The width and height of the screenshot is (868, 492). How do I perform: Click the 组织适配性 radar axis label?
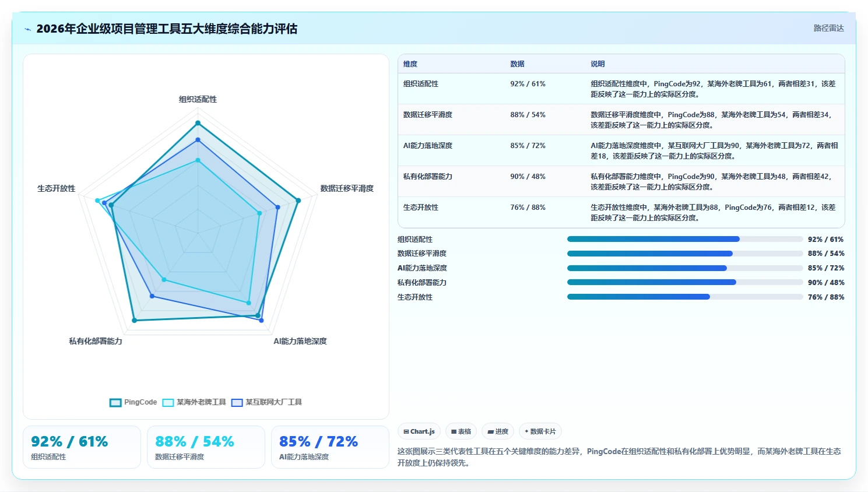pyautogui.click(x=198, y=100)
